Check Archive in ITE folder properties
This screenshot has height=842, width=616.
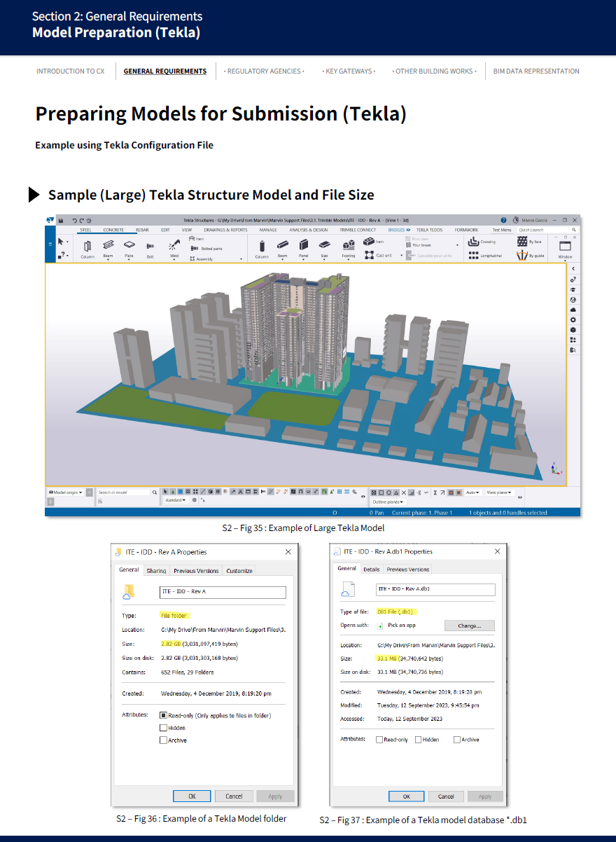coord(163,740)
